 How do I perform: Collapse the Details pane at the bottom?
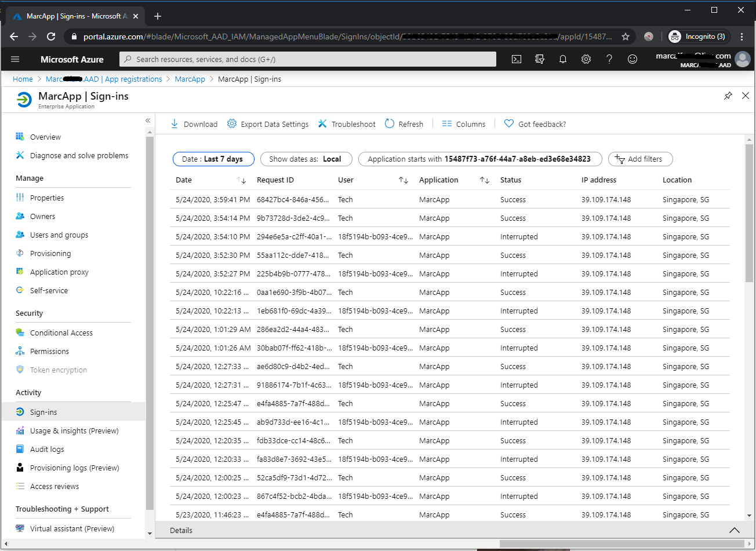click(735, 530)
